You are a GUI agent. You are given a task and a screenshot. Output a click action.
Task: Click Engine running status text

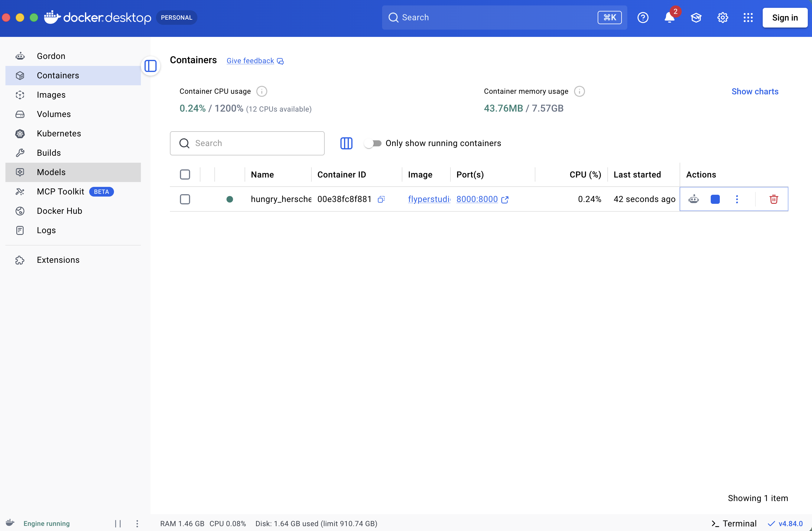(x=46, y=523)
